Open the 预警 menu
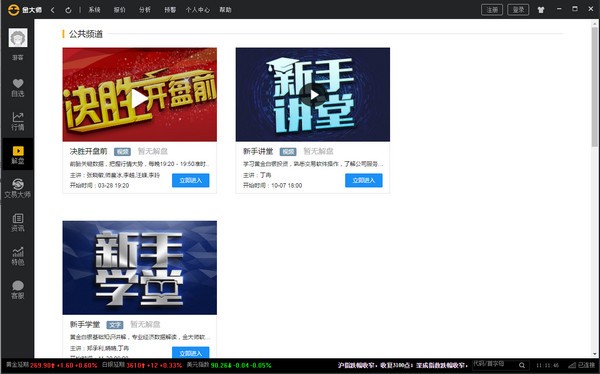 pyautogui.click(x=170, y=10)
